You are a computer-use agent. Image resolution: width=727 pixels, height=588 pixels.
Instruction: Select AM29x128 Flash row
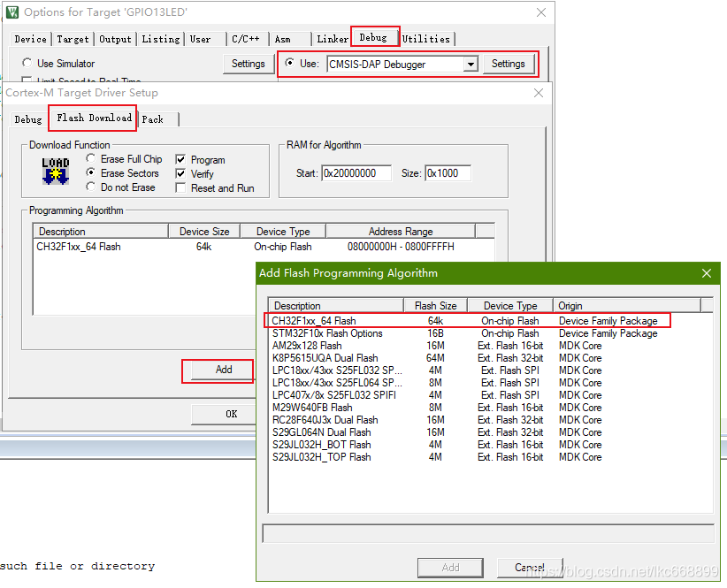[x=491, y=346]
